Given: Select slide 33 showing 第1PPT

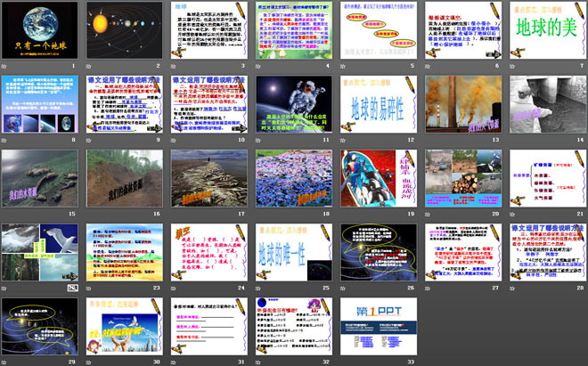Looking at the screenshot, I should pyautogui.click(x=379, y=326).
